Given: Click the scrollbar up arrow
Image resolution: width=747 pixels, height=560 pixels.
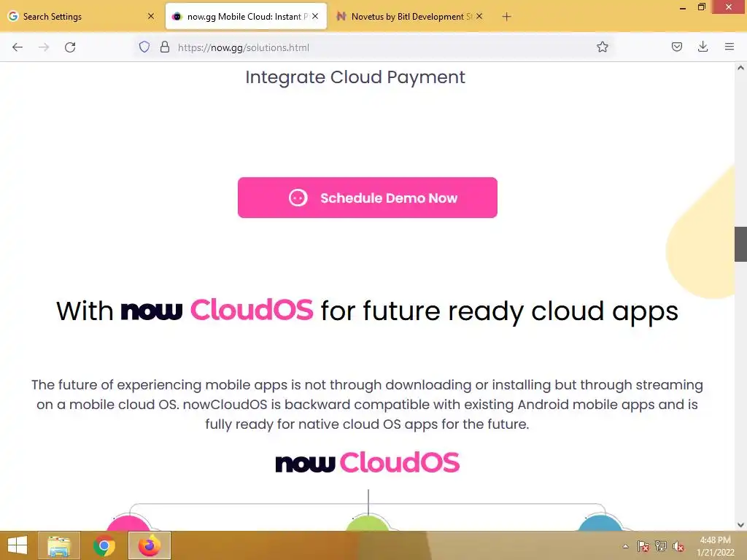Looking at the screenshot, I should pyautogui.click(x=740, y=68).
